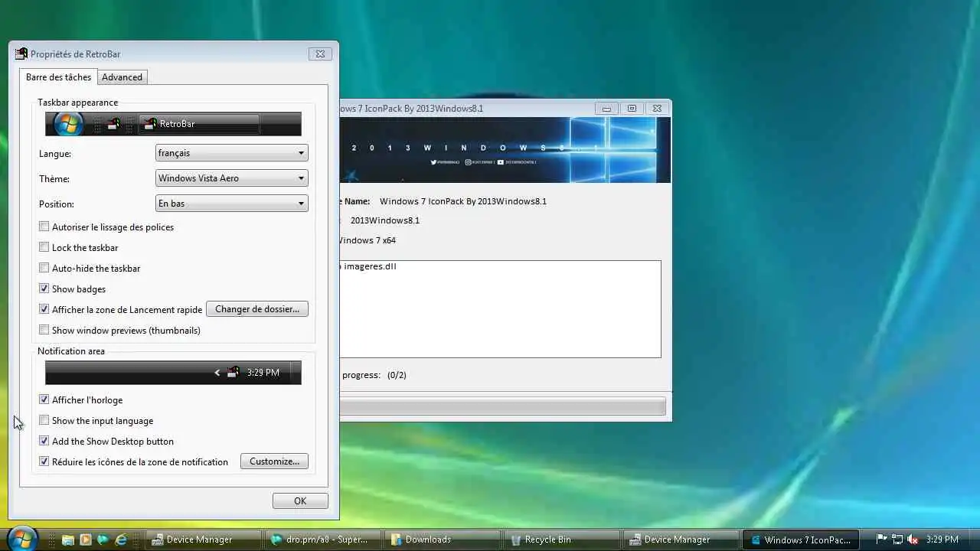This screenshot has width=980, height=551.
Task: Switch to Downloads taskbar button
Action: click(x=441, y=540)
